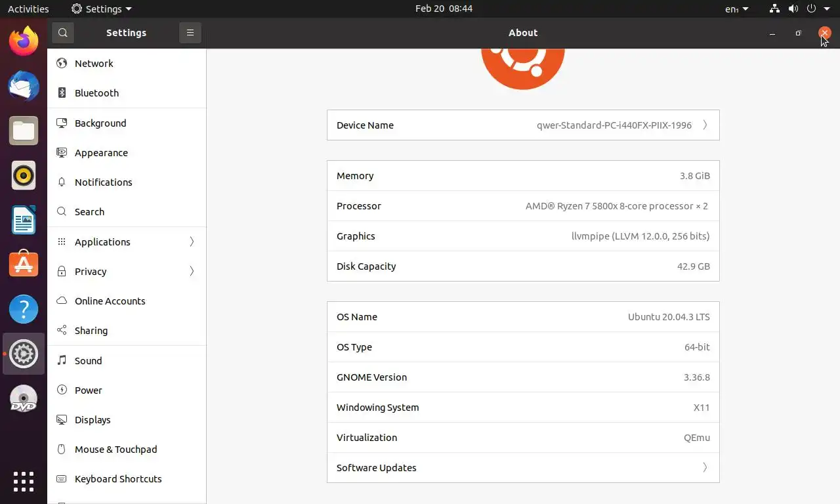Screen dimensions: 840x504
Task: Open Ubuntu Software from the dock
Action: [24, 264]
